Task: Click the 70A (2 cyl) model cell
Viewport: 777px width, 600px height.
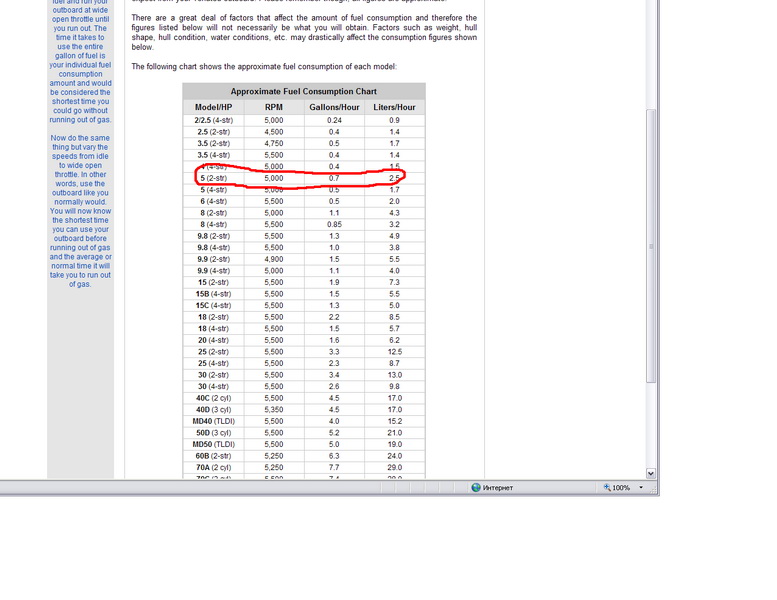Action: click(x=213, y=467)
